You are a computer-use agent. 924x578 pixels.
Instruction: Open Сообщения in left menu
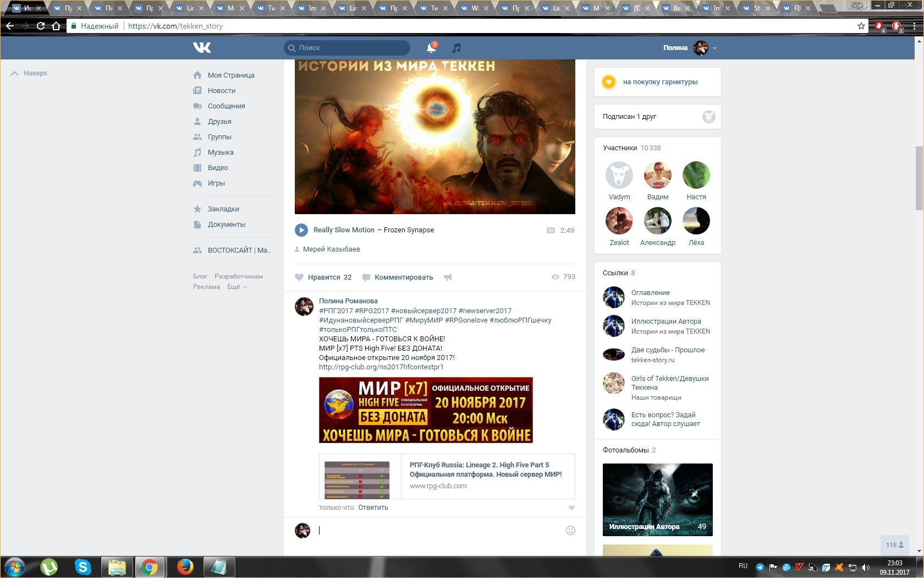226,106
